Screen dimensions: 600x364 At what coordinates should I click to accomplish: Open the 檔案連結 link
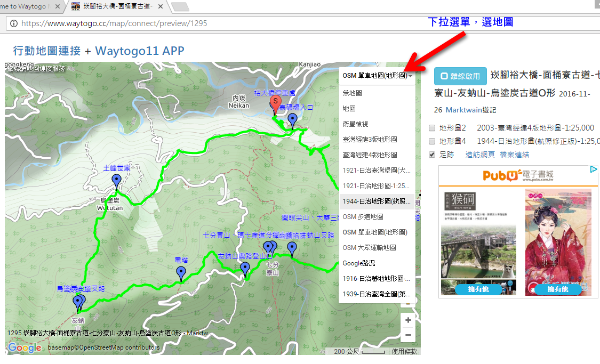pos(514,155)
